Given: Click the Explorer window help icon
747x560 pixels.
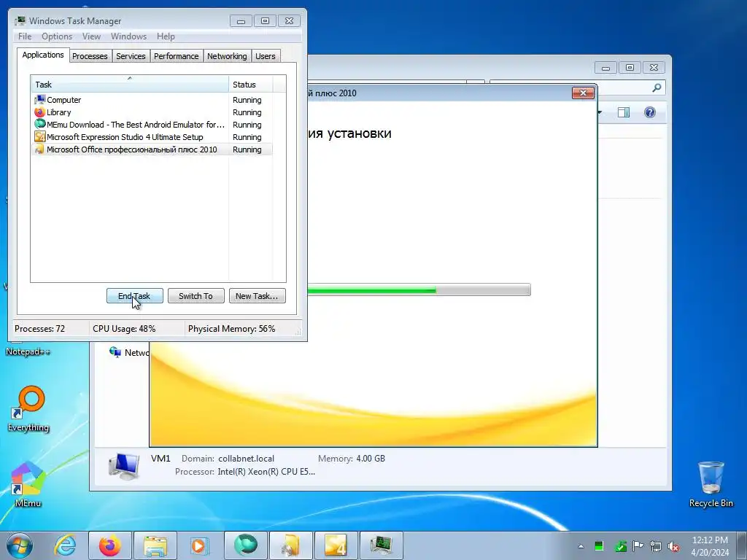Looking at the screenshot, I should 650,112.
